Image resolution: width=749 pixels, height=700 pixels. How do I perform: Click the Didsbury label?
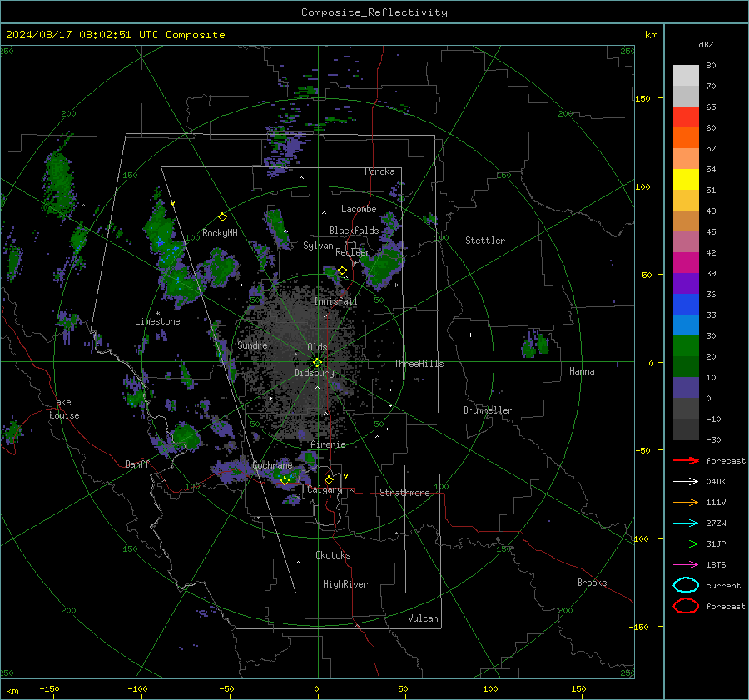pos(314,373)
